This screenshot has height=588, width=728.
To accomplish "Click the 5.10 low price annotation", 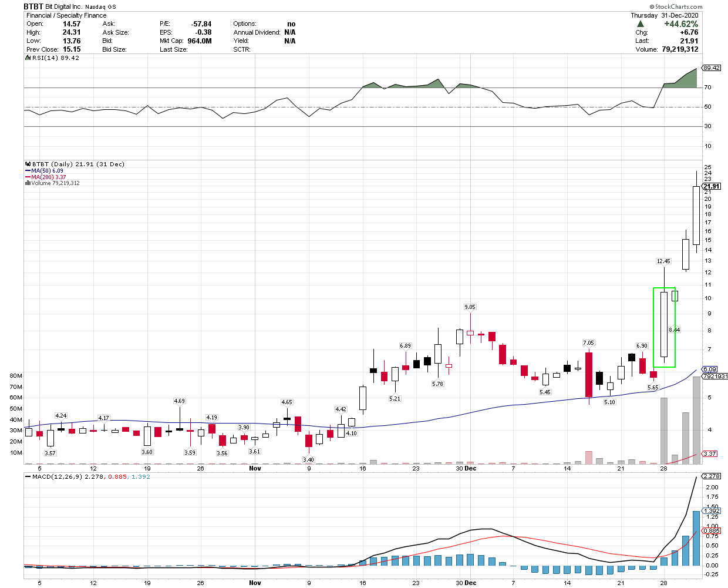I will [609, 402].
